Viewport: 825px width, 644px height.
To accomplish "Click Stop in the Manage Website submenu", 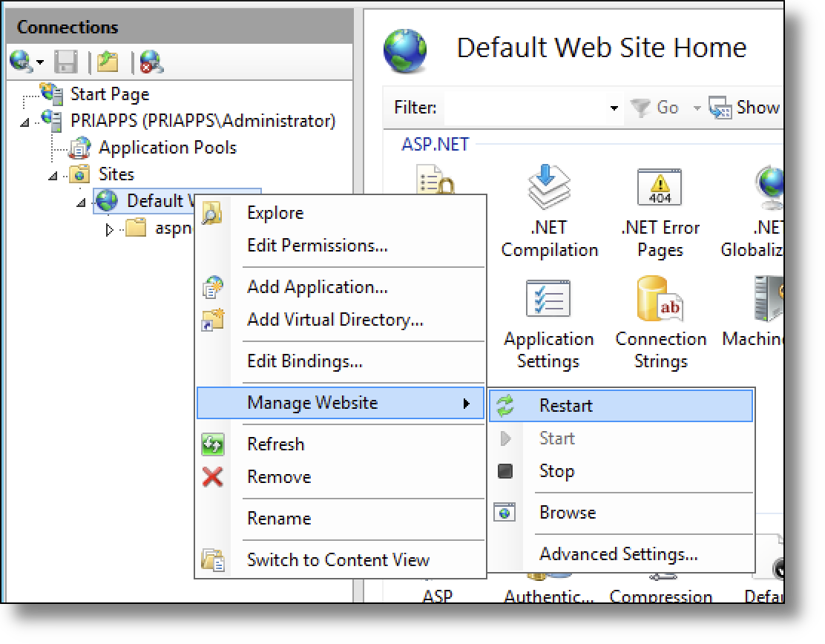I will (x=621, y=471).
